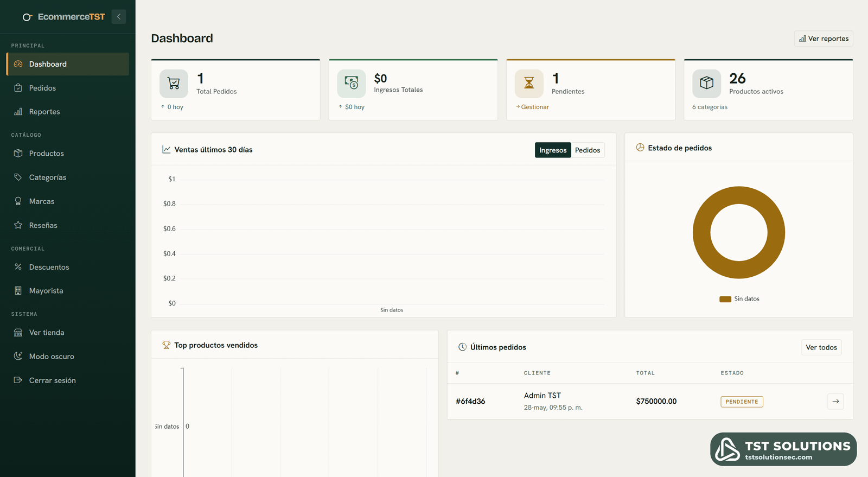Open Descuentos page
The width and height of the screenshot is (868, 477).
click(x=68, y=267)
